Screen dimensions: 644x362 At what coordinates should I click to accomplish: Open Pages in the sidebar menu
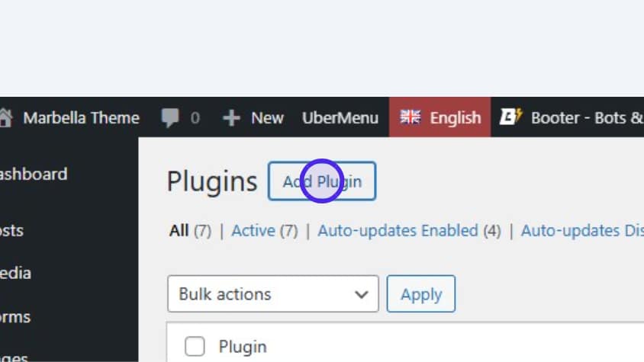pos(15,357)
